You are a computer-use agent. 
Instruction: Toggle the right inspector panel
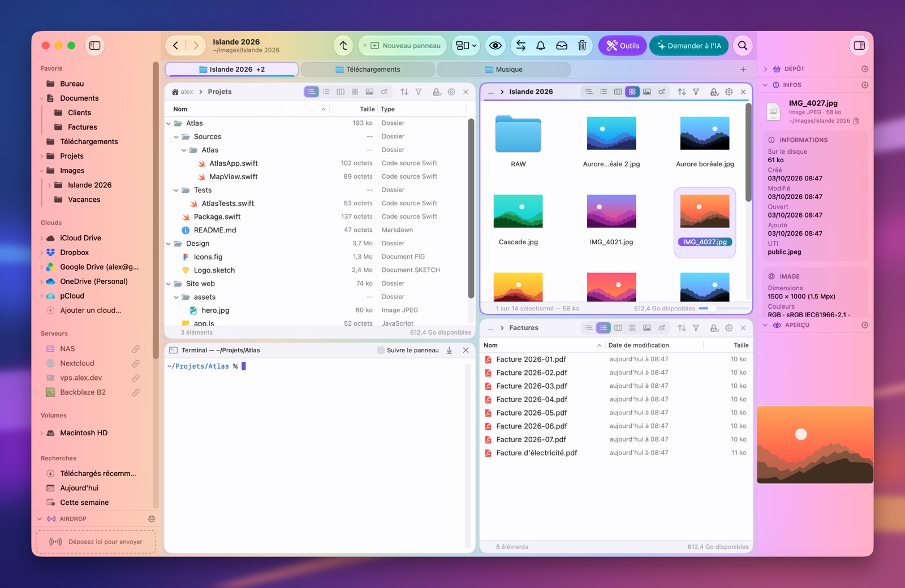(859, 46)
